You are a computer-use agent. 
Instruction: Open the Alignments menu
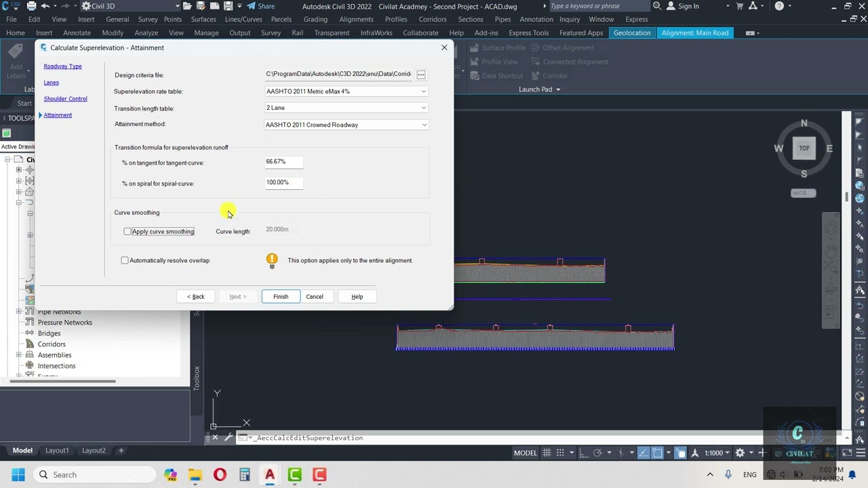tap(356, 19)
